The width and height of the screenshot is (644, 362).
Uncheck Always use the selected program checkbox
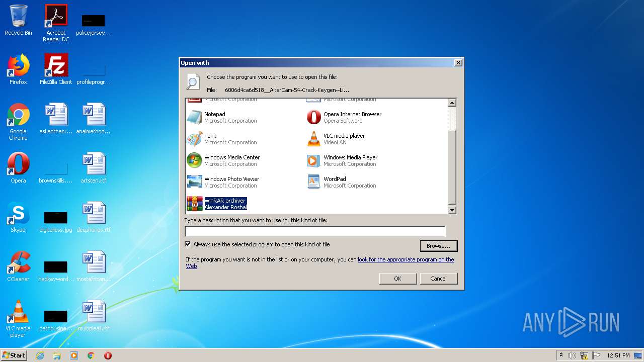click(188, 244)
